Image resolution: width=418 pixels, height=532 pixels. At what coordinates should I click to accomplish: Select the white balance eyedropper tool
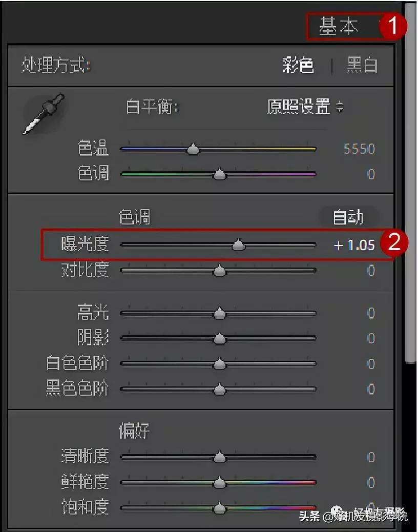pyautogui.click(x=43, y=114)
